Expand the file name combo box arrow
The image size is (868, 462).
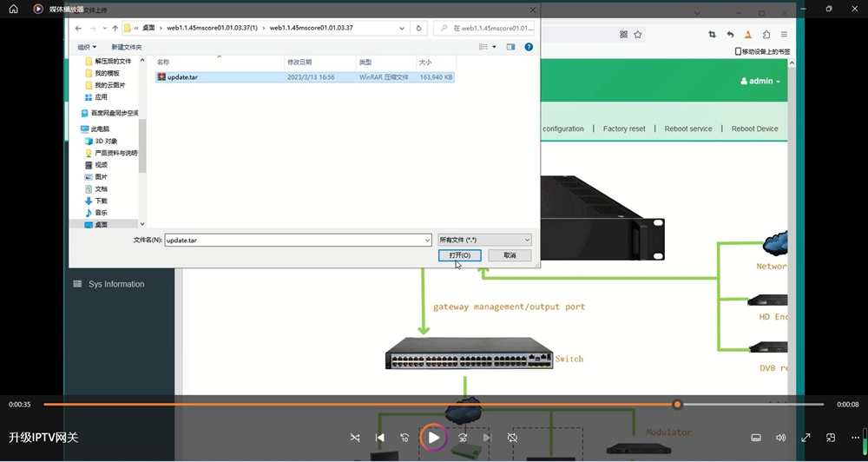pos(427,241)
